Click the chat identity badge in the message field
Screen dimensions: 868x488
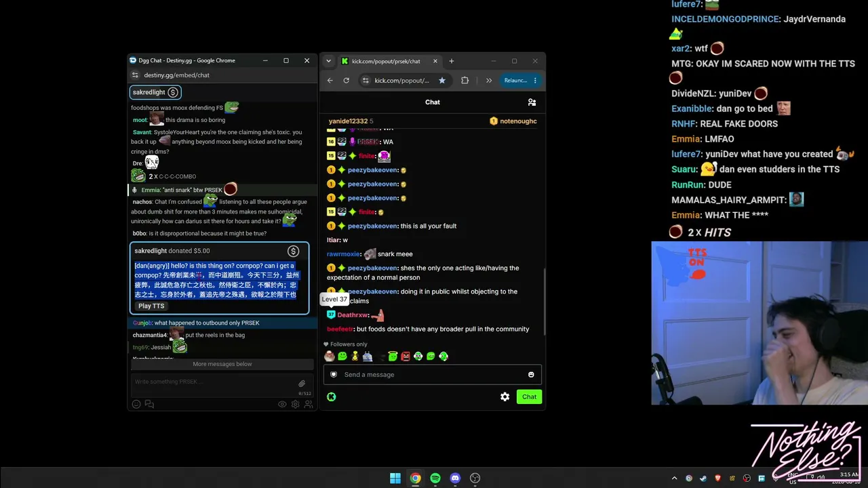point(334,374)
